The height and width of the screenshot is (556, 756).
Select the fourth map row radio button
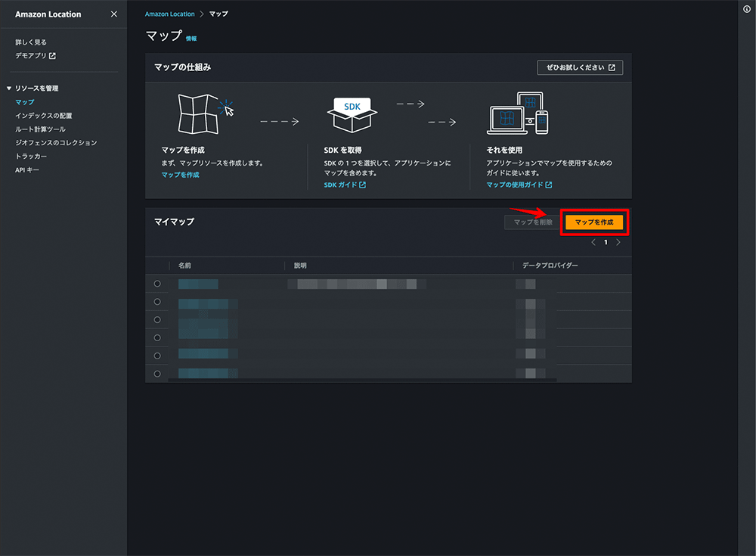[157, 338]
